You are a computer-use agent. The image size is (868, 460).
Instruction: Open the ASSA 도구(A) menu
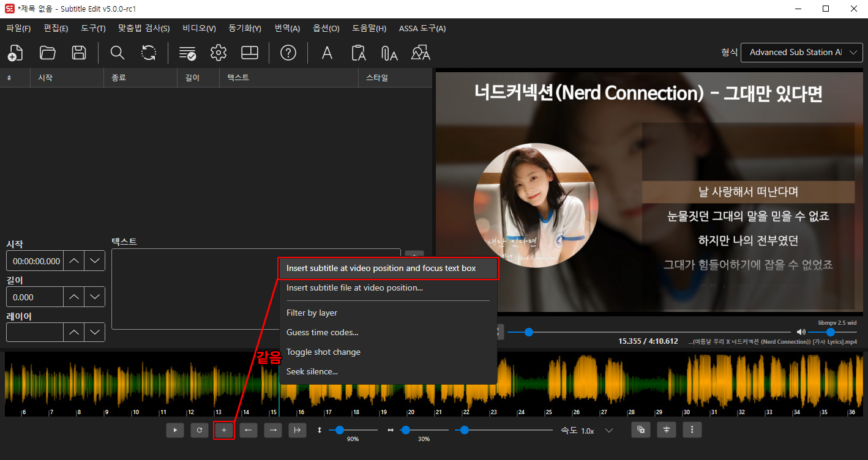[422, 28]
